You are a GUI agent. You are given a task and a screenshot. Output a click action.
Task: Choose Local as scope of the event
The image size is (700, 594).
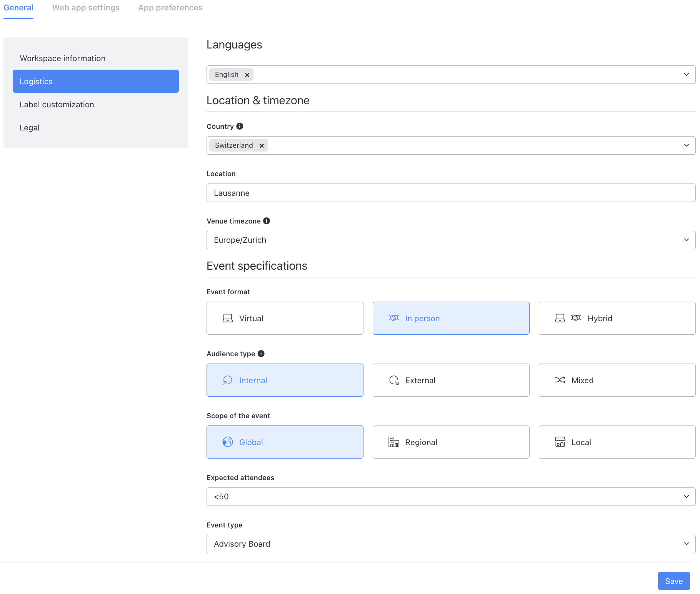616,442
